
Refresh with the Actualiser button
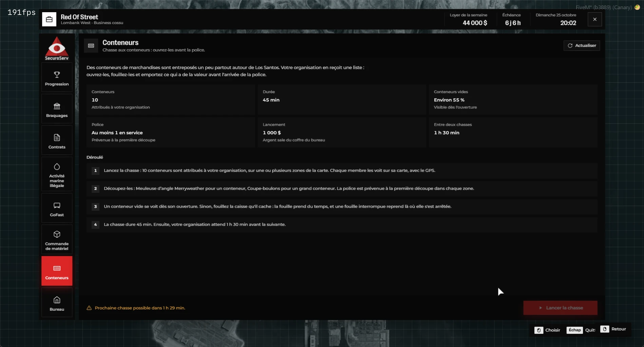coord(582,45)
